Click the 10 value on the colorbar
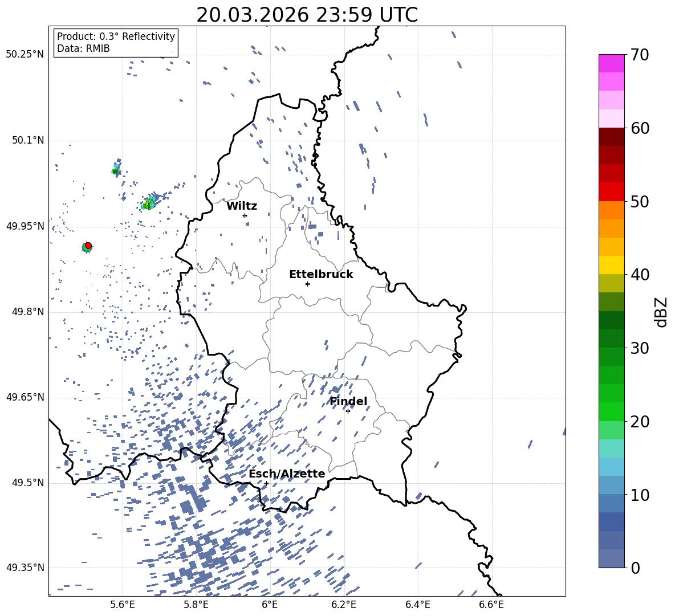Viewport: 675px width, 616px height. click(x=639, y=495)
